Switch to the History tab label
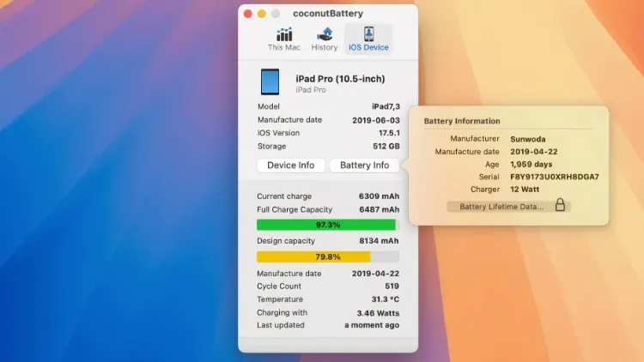 click(325, 48)
